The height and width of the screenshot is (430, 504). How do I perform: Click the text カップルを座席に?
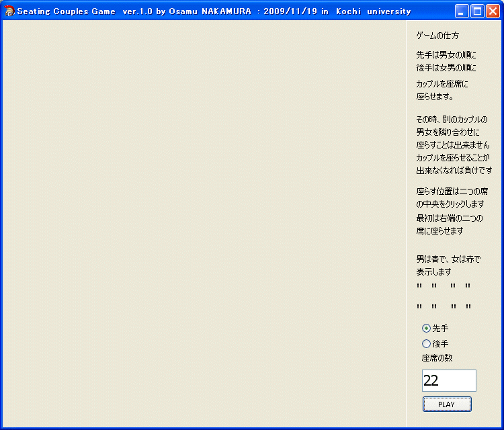pos(442,84)
